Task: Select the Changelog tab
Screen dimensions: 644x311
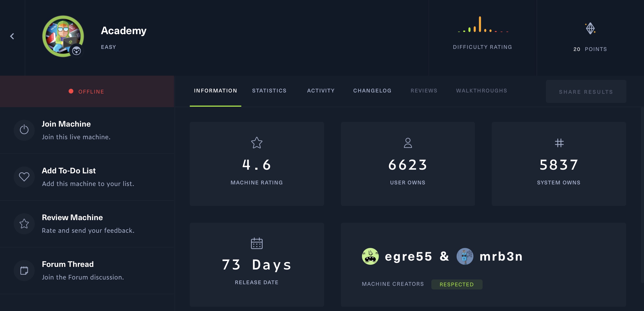Action: pos(372,91)
